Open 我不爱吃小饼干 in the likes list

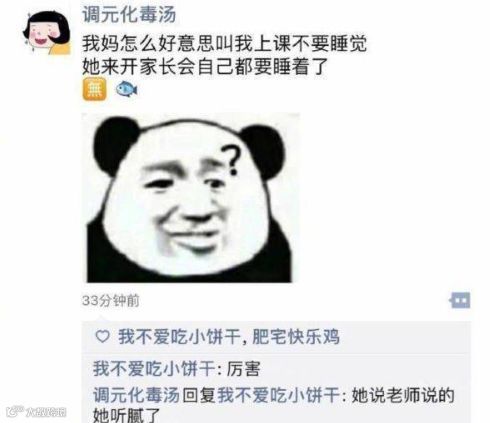(x=179, y=337)
